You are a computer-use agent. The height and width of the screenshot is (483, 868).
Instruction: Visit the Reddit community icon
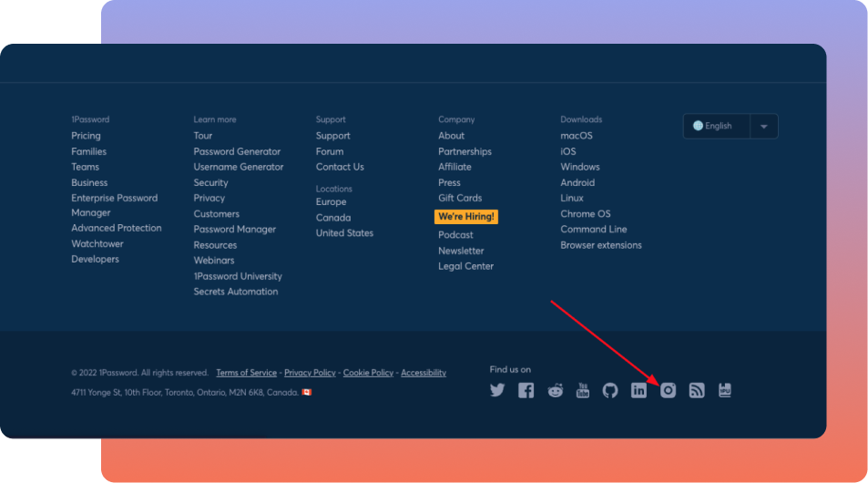pos(555,390)
